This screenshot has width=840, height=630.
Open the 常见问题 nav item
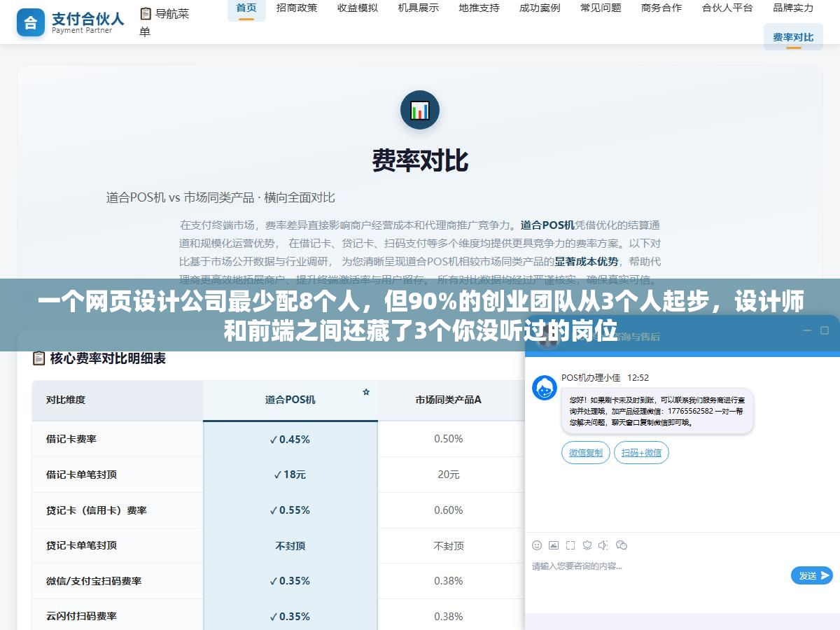(601, 8)
